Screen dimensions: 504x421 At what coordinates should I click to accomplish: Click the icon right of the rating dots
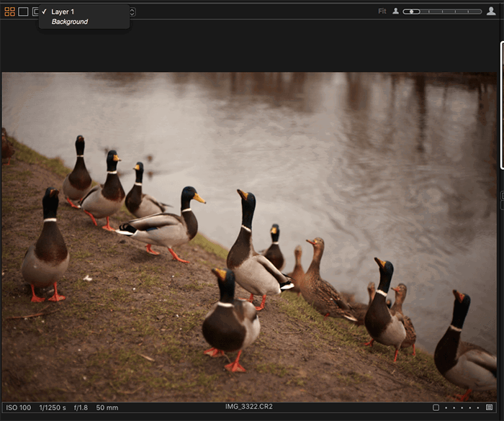490,407
